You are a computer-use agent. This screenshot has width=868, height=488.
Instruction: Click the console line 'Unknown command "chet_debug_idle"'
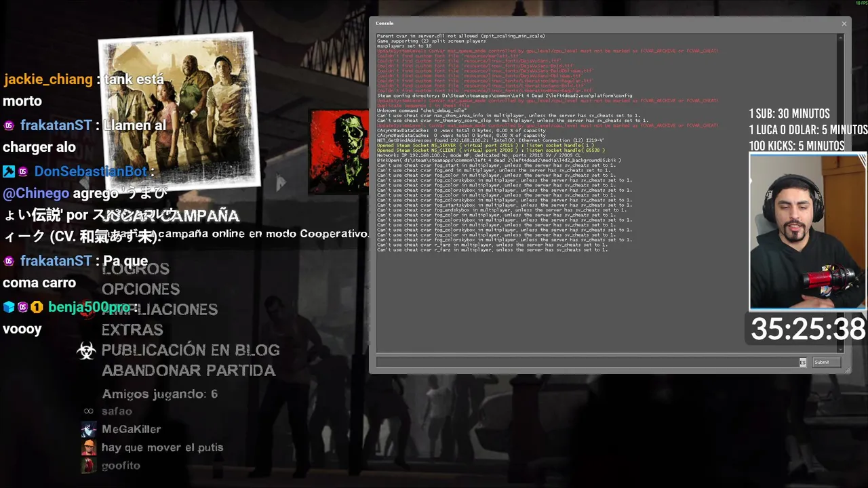pos(422,110)
